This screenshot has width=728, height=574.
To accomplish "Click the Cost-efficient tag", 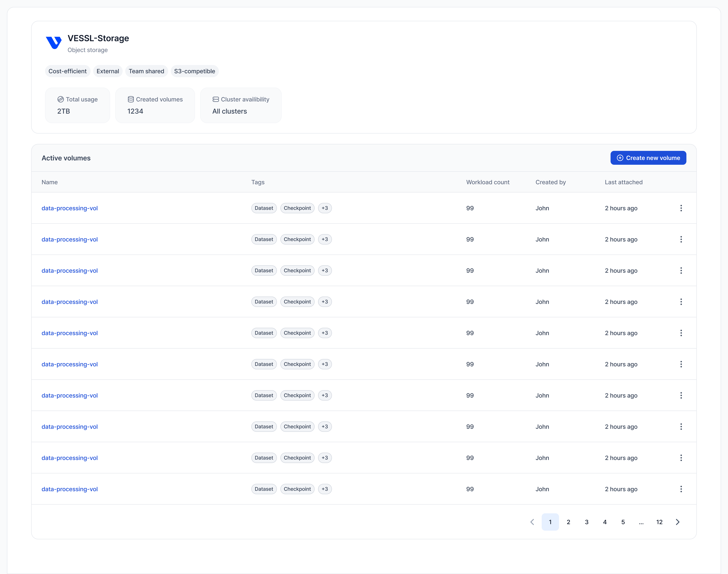I will click(x=68, y=71).
